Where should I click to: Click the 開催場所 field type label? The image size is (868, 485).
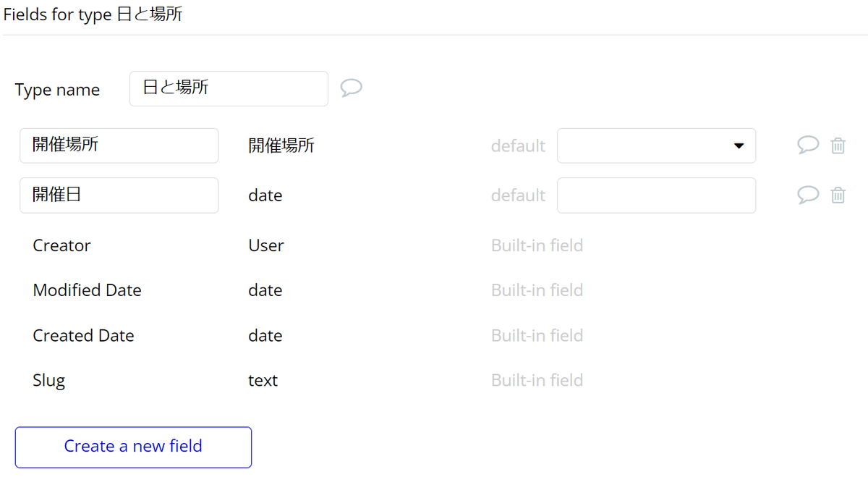[x=281, y=145]
